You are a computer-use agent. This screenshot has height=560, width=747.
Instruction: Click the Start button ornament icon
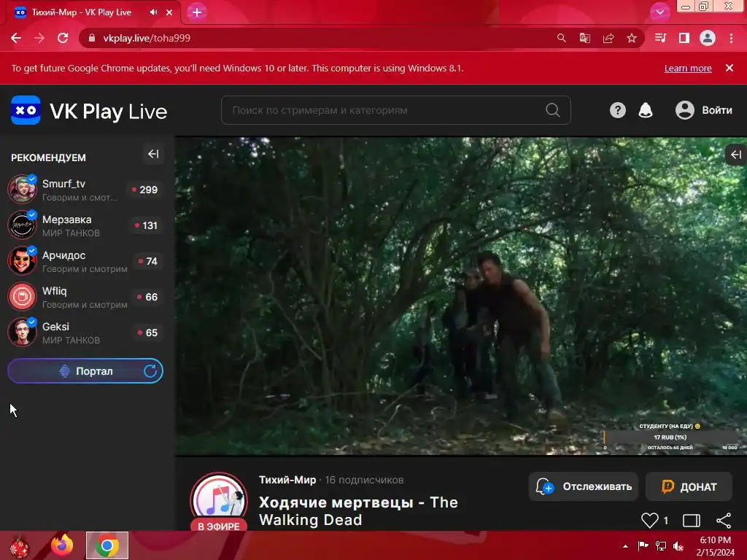click(x=19, y=546)
